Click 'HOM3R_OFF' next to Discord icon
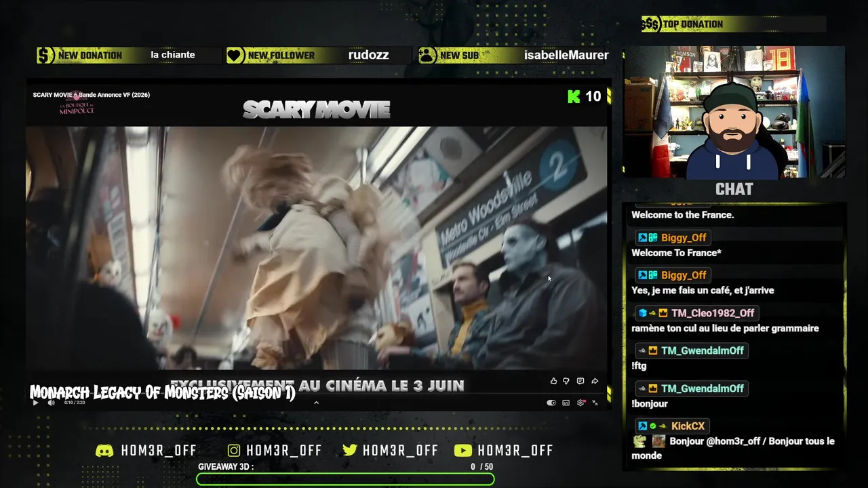The width and height of the screenshot is (868, 488). (x=159, y=451)
